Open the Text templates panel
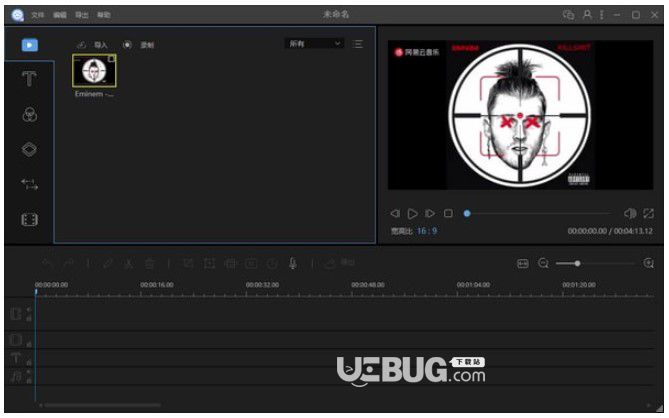The image size is (669, 418). pyautogui.click(x=29, y=79)
